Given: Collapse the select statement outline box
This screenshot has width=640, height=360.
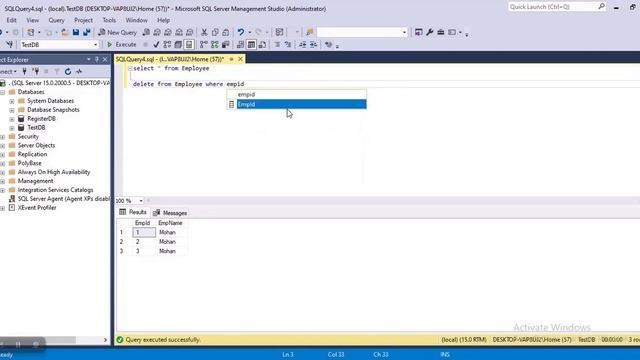Looking at the screenshot, I should (x=130, y=69).
